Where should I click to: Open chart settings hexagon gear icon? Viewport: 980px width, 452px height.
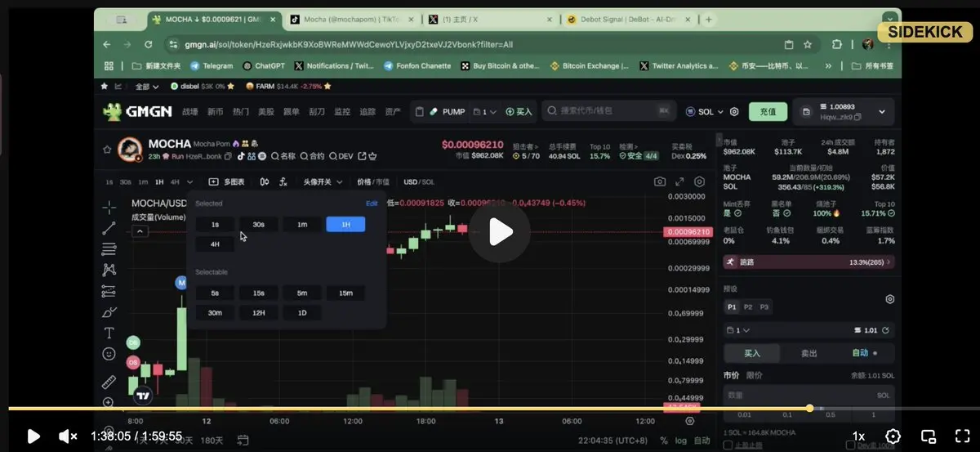[699, 181]
